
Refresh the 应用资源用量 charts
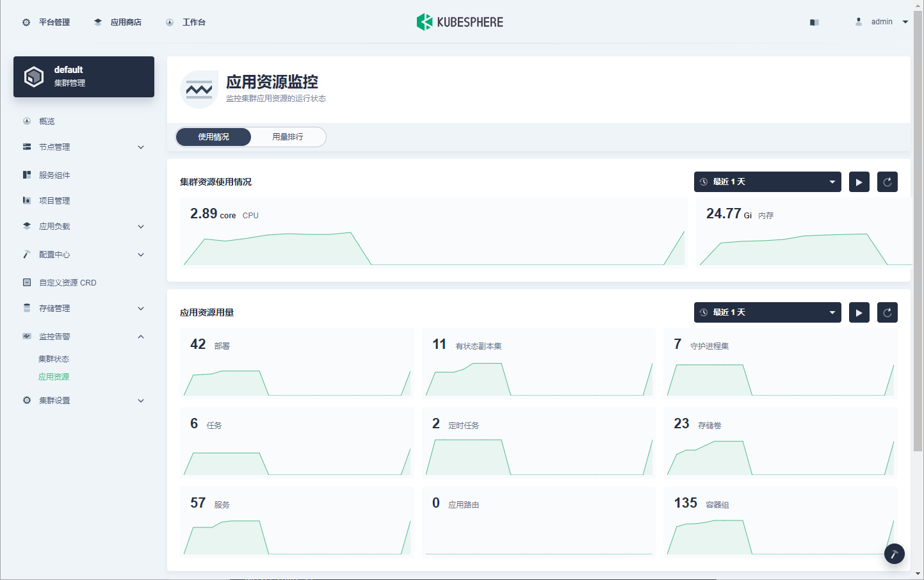[x=888, y=312]
